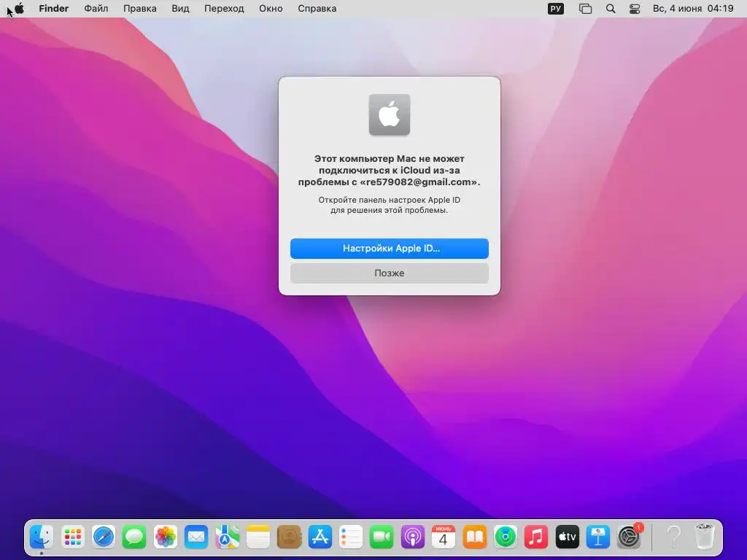
Task: Launch FaceTime from the Dock
Action: (x=382, y=537)
